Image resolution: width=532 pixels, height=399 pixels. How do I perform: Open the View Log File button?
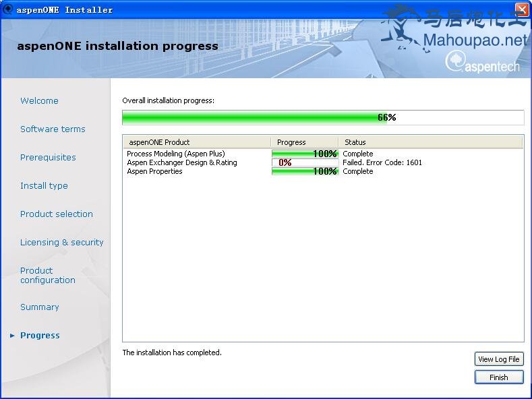(x=499, y=359)
